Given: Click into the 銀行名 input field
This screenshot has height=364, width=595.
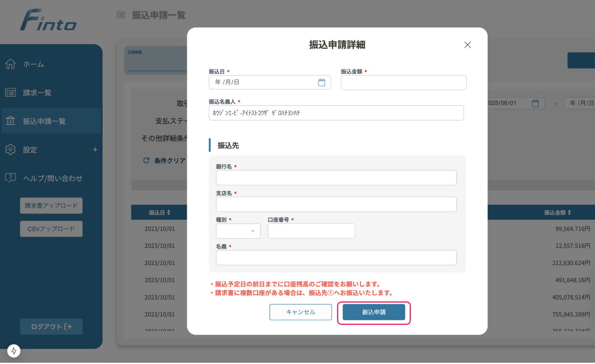Looking at the screenshot, I should pos(336,178).
